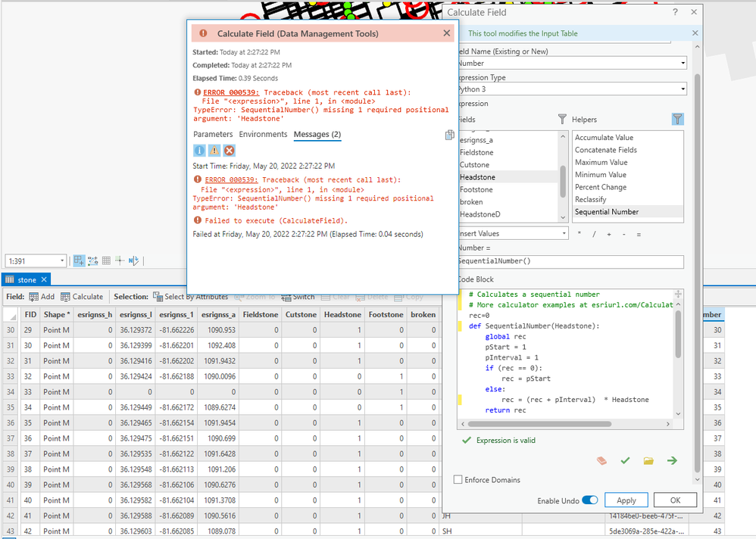The image size is (756, 539).
Task: Click the highlighted Helpers filter icon
Action: (x=677, y=119)
